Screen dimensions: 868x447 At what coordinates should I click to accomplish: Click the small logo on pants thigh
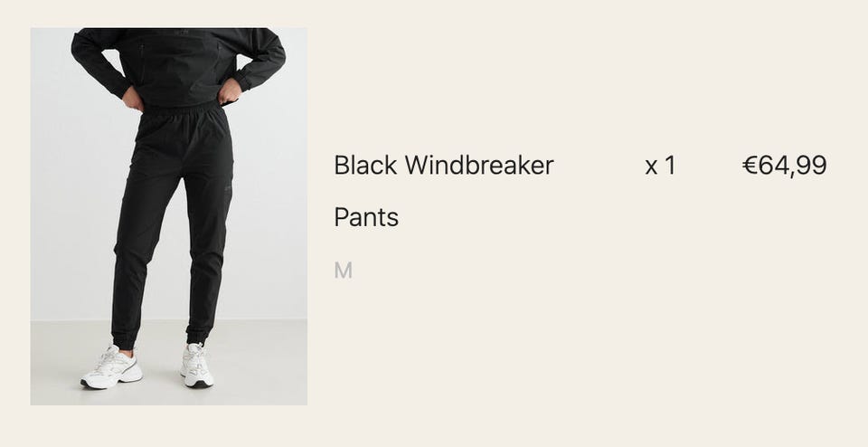point(228,189)
